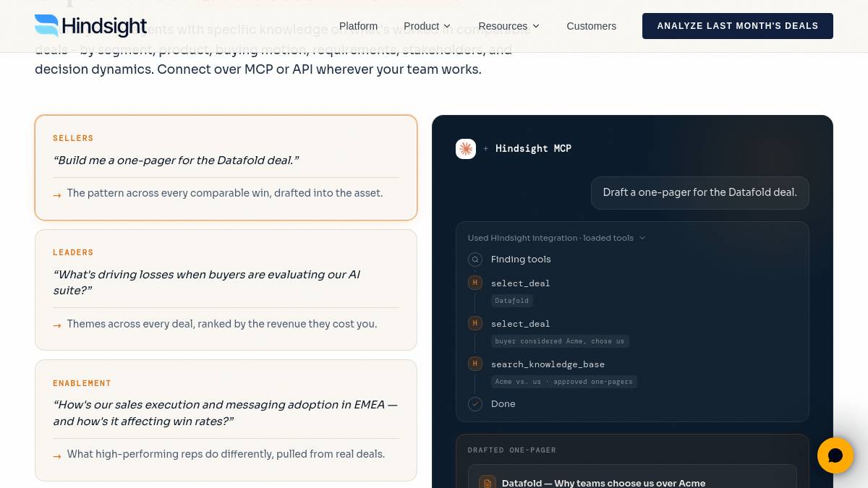Click the Datafold tag chip
Image resolution: width=868 pixels, height=488 pixels.
pyautogui.click(x=512, y=301)
